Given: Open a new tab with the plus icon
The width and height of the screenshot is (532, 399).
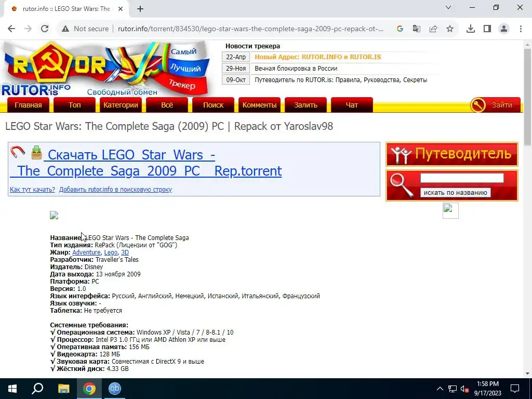Looking at the screenshot, I should pyautogui.click(x=140, y=9).
